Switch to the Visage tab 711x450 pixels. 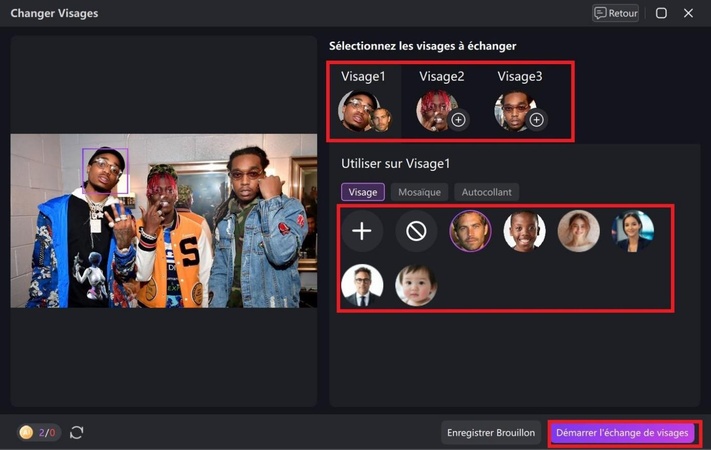(363, 192)
